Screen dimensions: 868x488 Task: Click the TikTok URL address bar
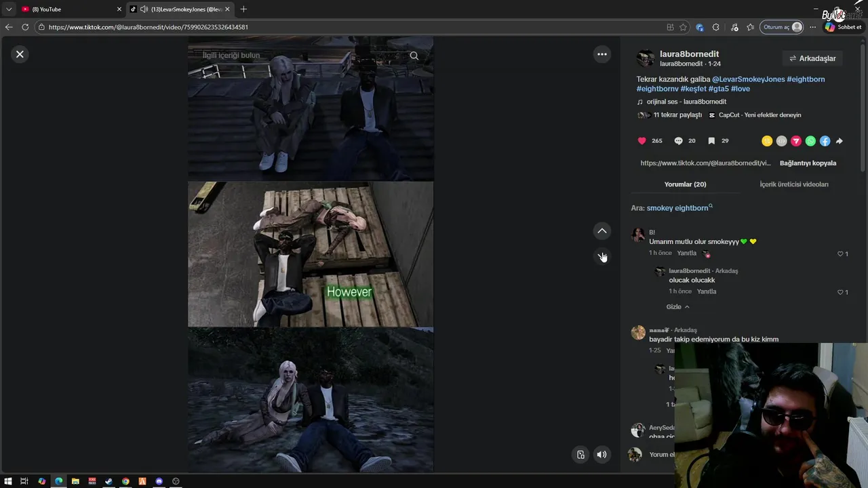[349, 27]
